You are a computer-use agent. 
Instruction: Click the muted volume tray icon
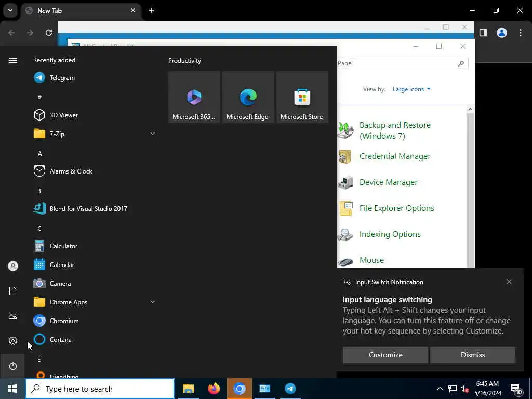pos(464,389)
